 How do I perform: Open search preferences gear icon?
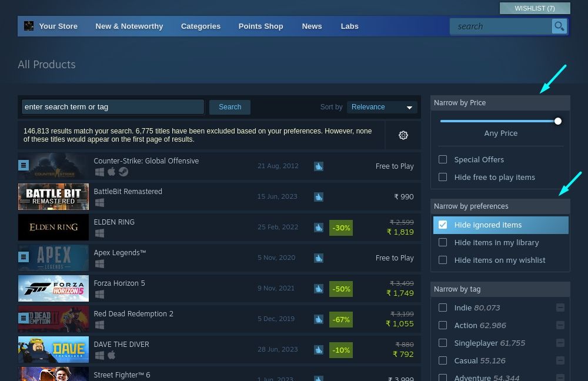pyautogui.click(x=403, y=135)
